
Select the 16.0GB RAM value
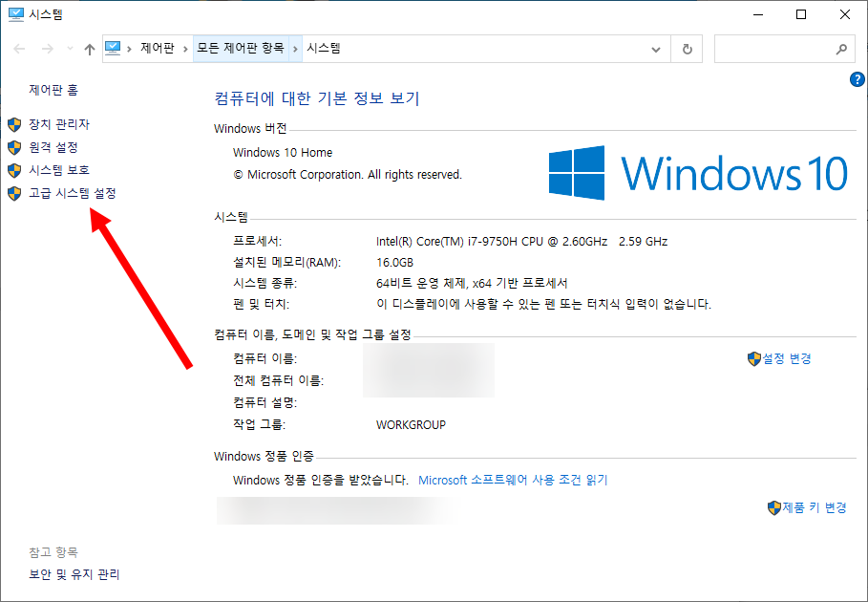point(394,263)
